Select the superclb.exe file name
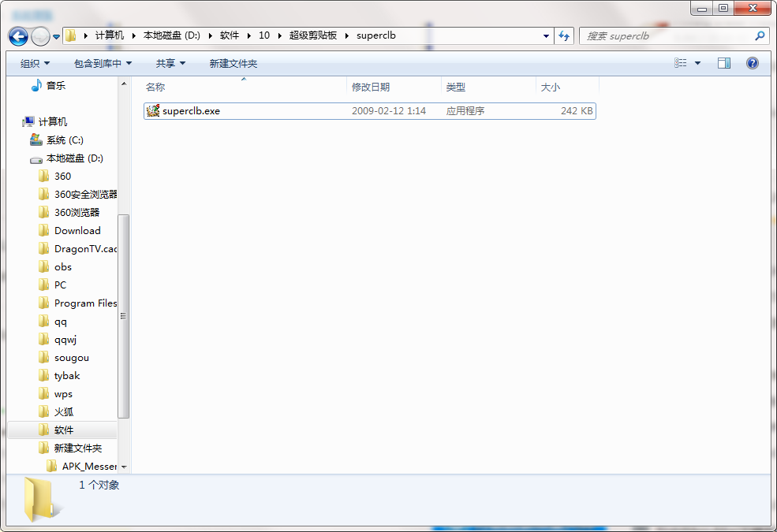 191,111
